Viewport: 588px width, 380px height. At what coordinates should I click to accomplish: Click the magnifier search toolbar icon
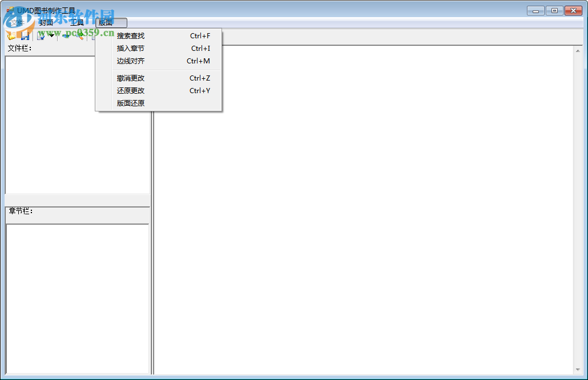coord(80,35)
